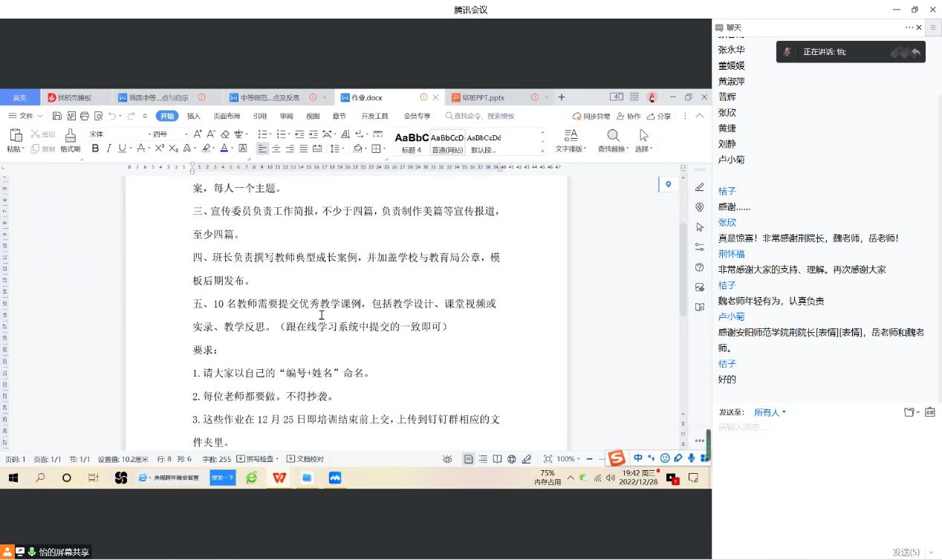Click the save icon in quick access bar
Viewport: 942px width, 560px height.
(57, 117)
